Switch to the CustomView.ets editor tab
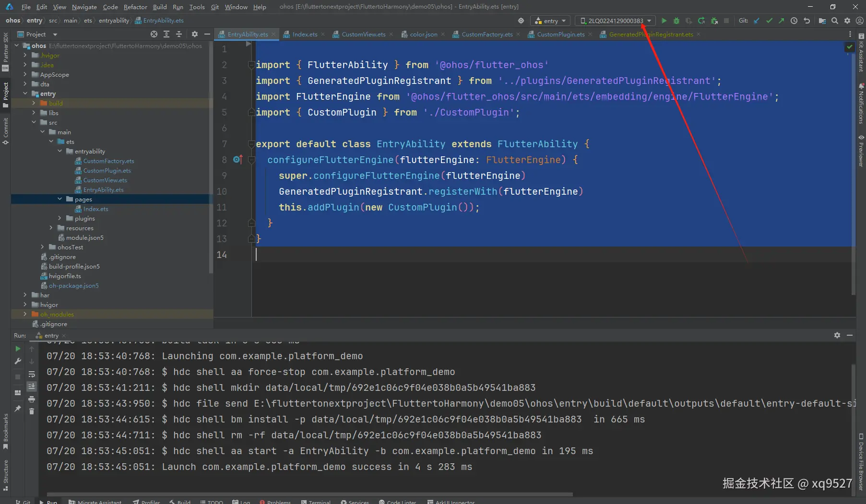This screenshot has height=504, width=866. tap(363, 34)
